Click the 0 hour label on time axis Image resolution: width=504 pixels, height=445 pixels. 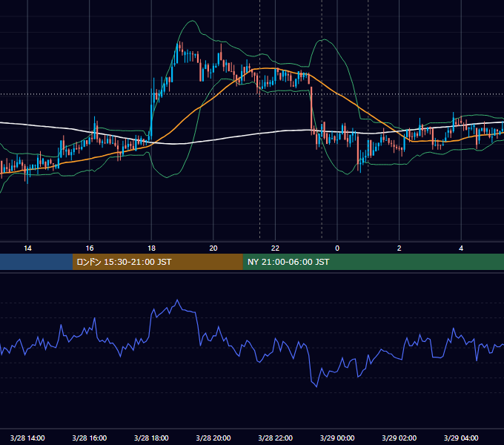tap(337, 248)
